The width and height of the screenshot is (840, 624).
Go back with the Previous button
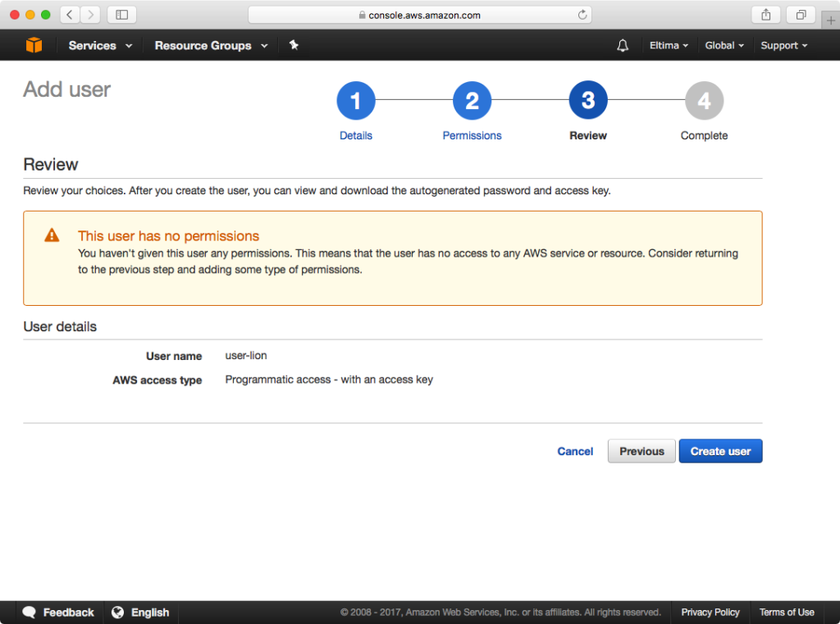641,451
